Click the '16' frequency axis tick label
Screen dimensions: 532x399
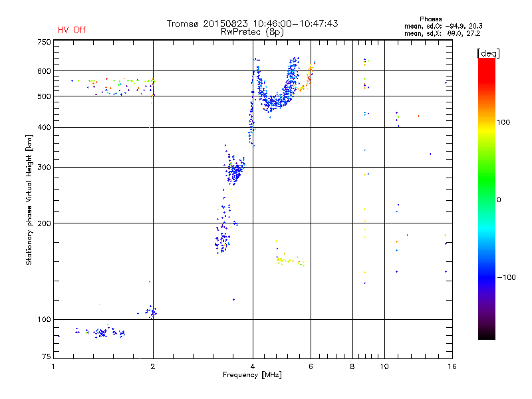pos(452,366)
